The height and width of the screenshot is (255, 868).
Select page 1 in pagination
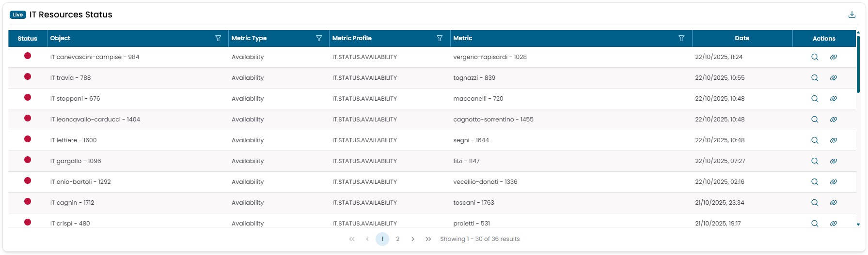(382, 239)
